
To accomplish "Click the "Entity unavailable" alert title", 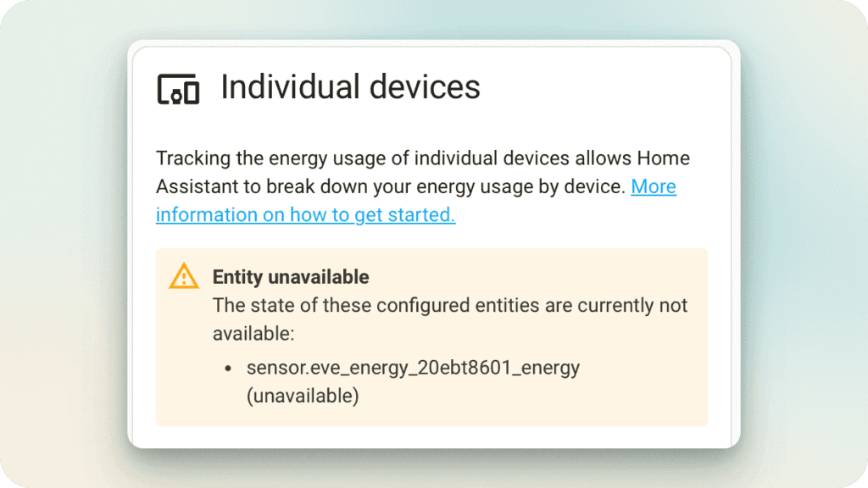I will tap(291, 277).
